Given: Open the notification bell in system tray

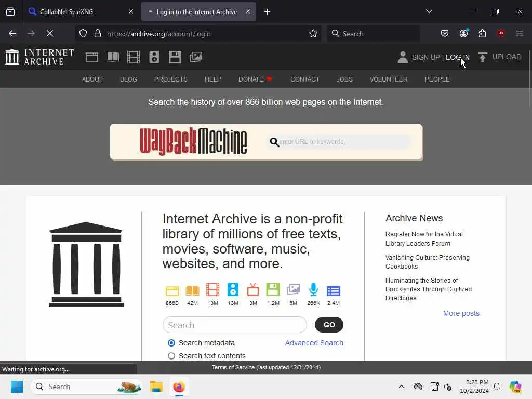Looking at the screenshot, I should (497, 387).
